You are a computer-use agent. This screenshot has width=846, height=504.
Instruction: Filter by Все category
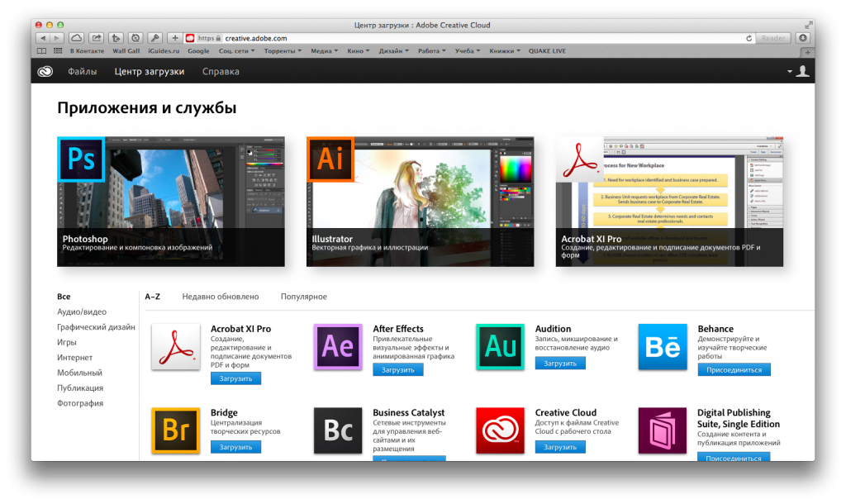(64, 297)
